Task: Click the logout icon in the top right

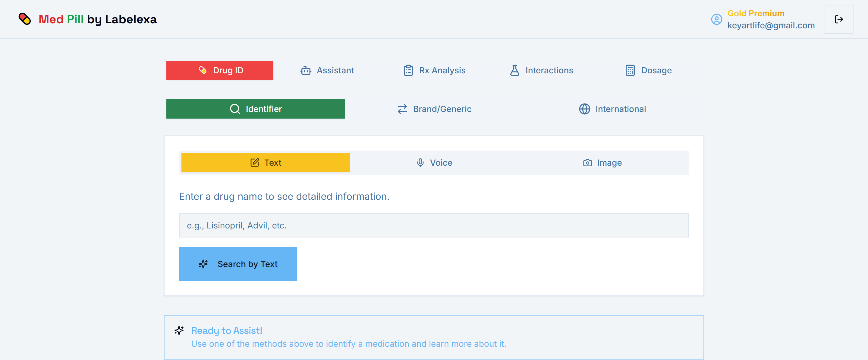Action: click(839, 19)
